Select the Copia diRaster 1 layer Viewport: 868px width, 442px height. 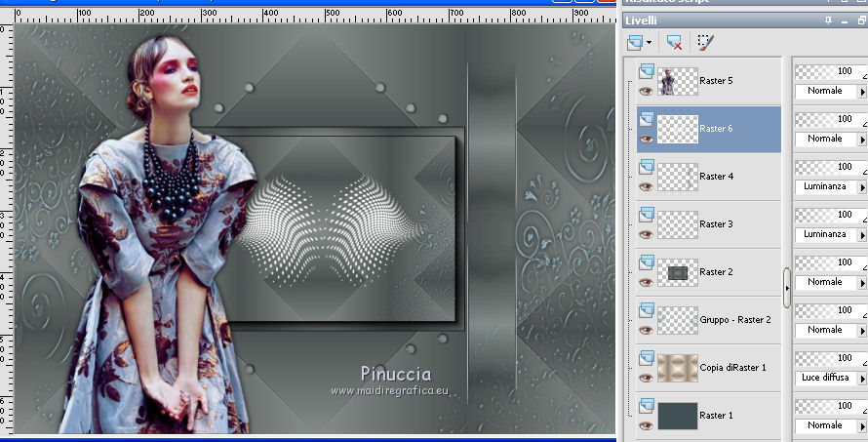coord(733,368)
